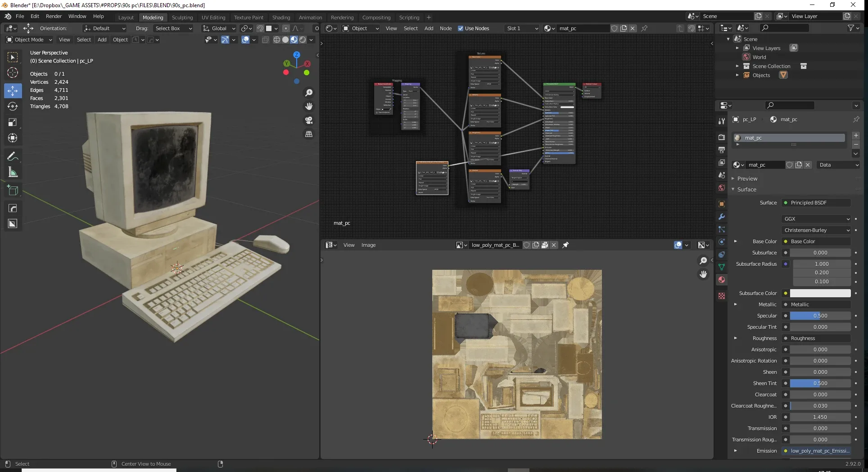Open the Render menu

[54, 16]
